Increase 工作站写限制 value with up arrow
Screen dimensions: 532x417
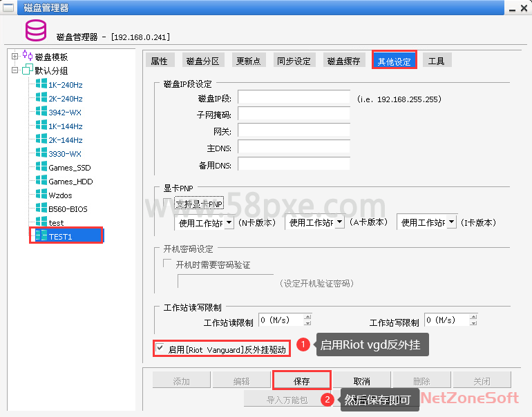(x=473, y=317)
